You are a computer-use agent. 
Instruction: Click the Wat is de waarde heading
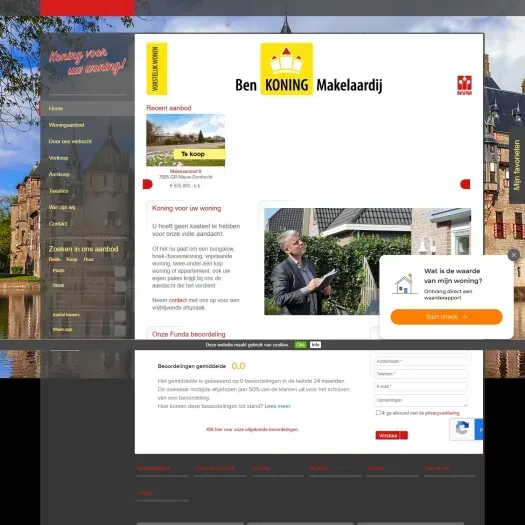(453, 276)
